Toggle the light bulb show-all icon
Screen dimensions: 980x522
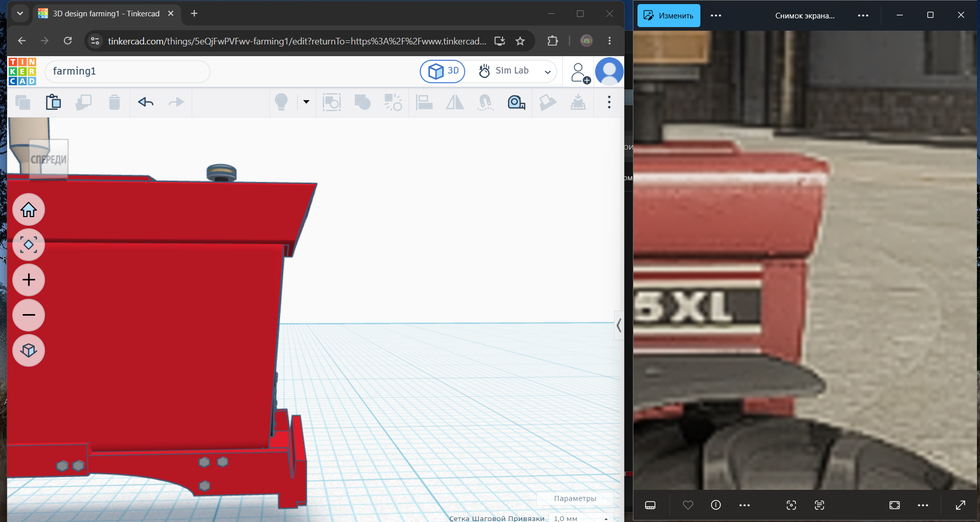pyautogui.click(x=282, y=103)
